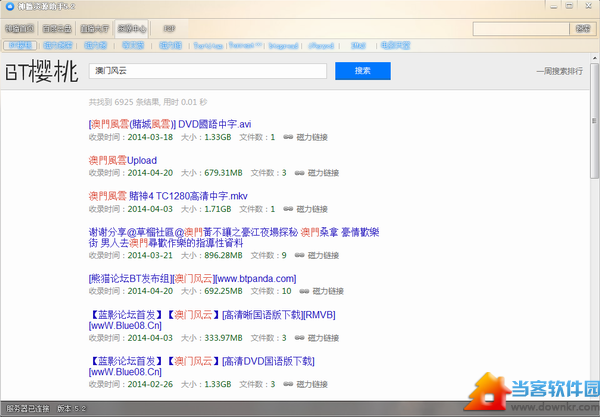Click magnet link icon for DVD國語中字.avi result
The height and width of the screenshot is (417, 600).
click(289, 136)
